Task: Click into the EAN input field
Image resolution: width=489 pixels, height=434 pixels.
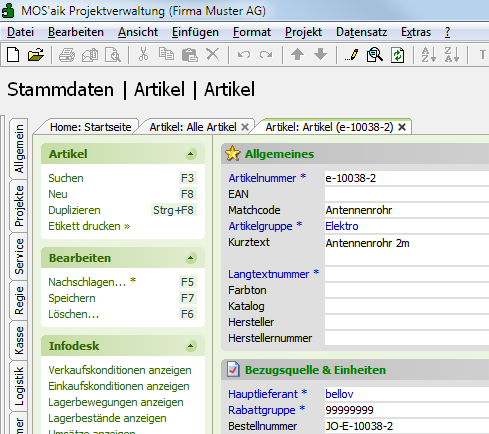Action: click(407, 194)
